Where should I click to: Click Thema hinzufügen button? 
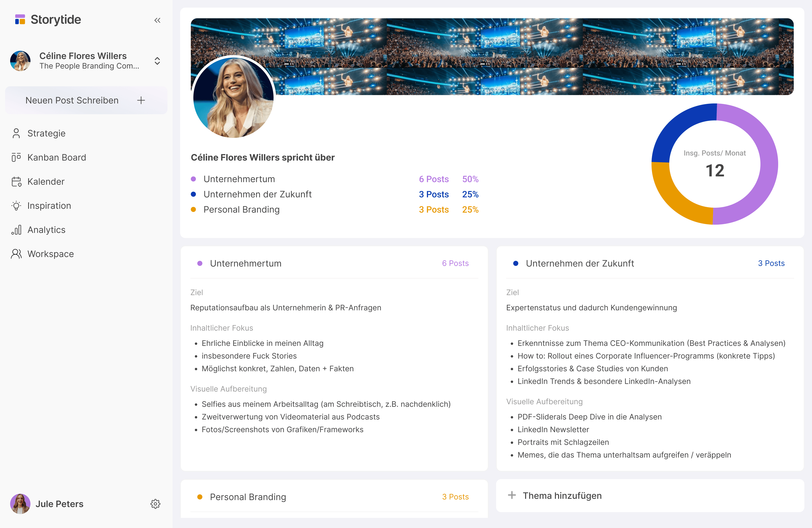coord(562,496)
